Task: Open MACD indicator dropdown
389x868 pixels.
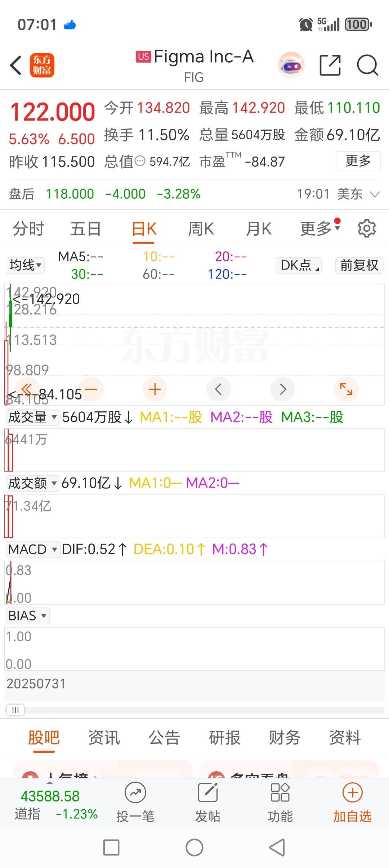Action: pyautogui.click(x=33, y=549)
